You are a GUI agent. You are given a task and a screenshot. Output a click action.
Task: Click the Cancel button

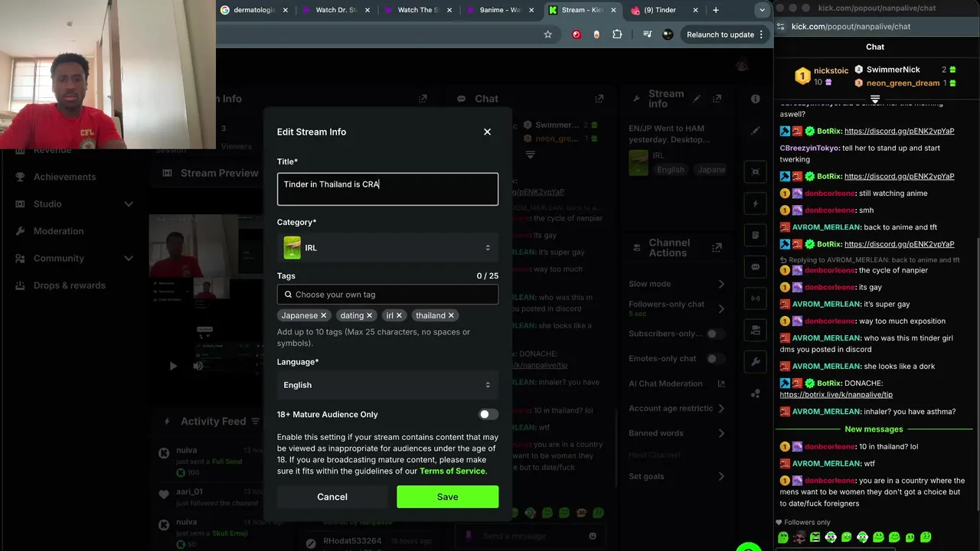332,497
